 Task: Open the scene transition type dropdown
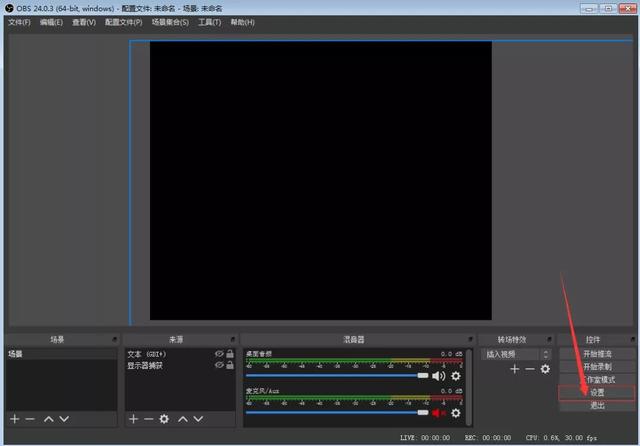pos(516,354)
